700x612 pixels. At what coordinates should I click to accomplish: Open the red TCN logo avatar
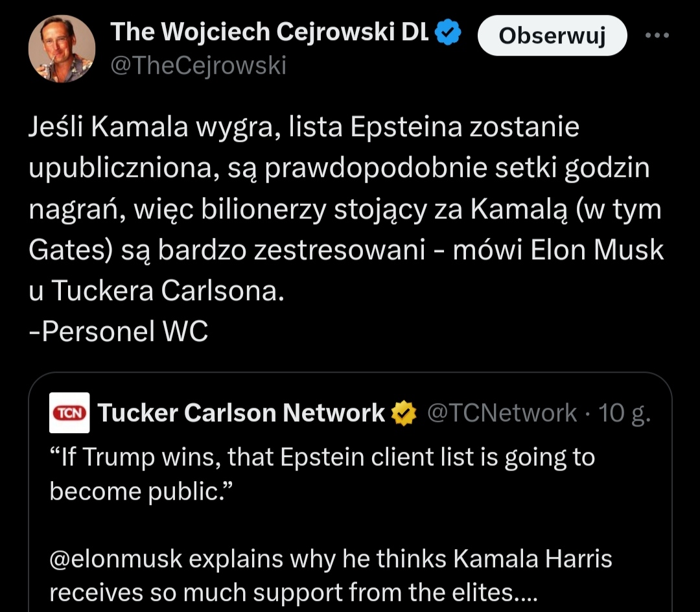pyautogui.click(x=69, y=413)
